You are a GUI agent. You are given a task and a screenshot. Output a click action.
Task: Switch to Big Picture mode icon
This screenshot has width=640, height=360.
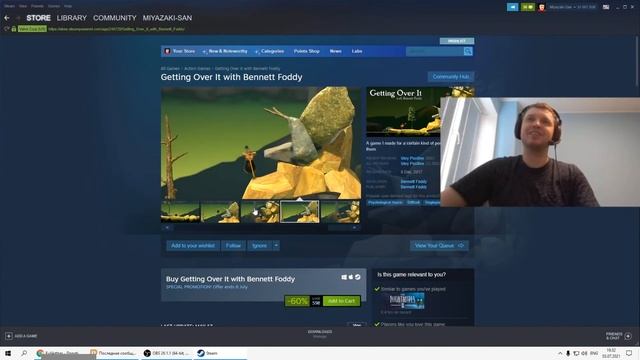tap(606, 7)
